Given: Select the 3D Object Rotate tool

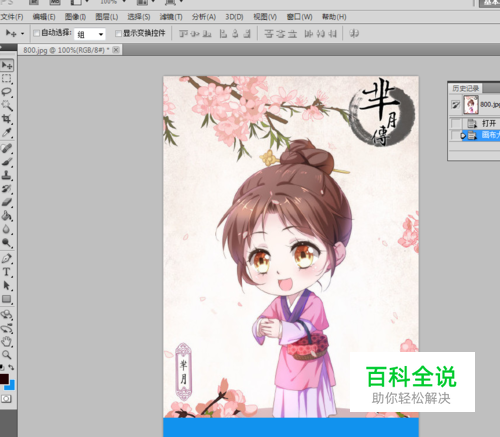Looking at the screenshot, I should [7, 315].
